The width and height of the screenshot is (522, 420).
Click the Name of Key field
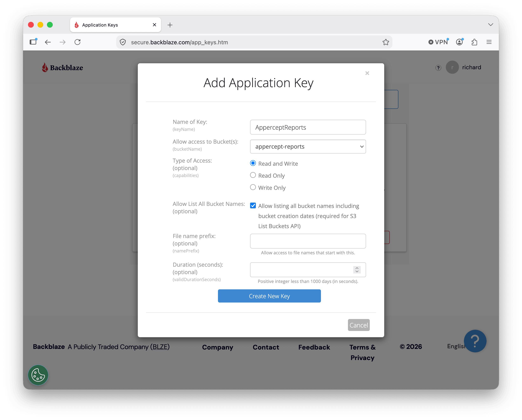click(308, 127)
